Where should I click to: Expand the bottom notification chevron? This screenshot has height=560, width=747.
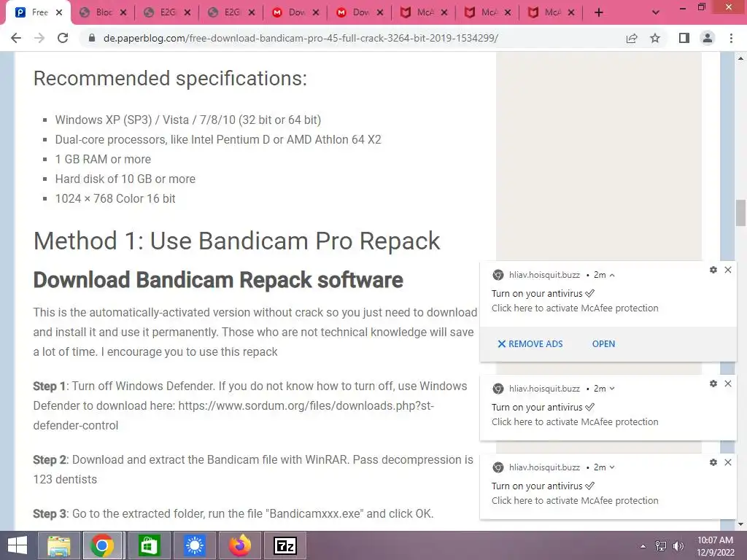(612, 467)
